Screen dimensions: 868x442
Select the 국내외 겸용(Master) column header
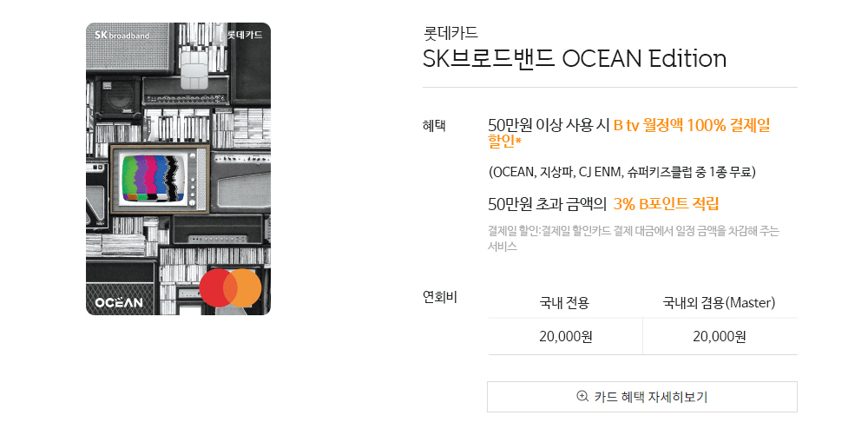tap(719, 303)
